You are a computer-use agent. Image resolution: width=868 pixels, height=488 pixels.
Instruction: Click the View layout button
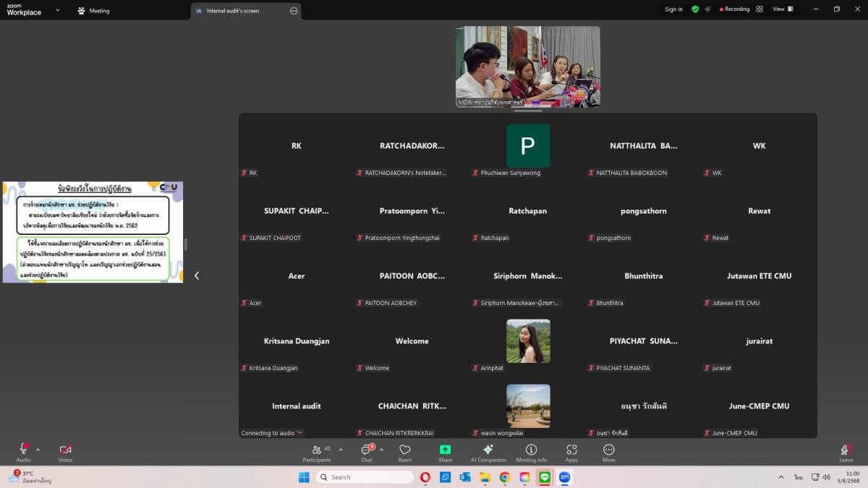783,9
